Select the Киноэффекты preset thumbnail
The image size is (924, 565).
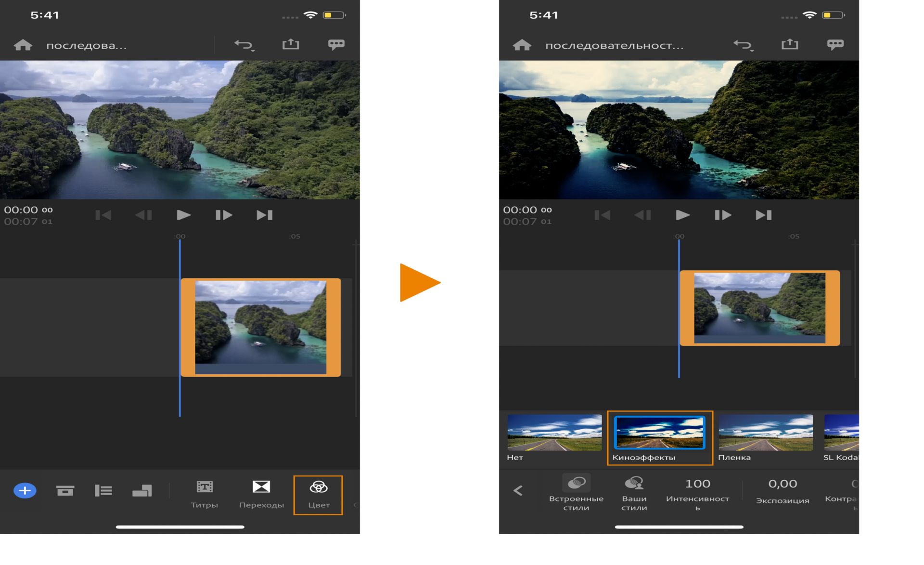coord(660,434)
